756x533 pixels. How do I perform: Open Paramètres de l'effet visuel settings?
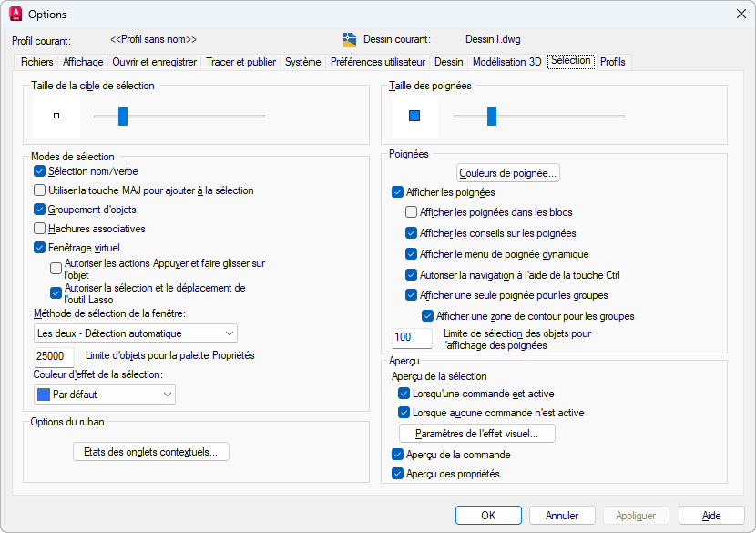[477, 434]
